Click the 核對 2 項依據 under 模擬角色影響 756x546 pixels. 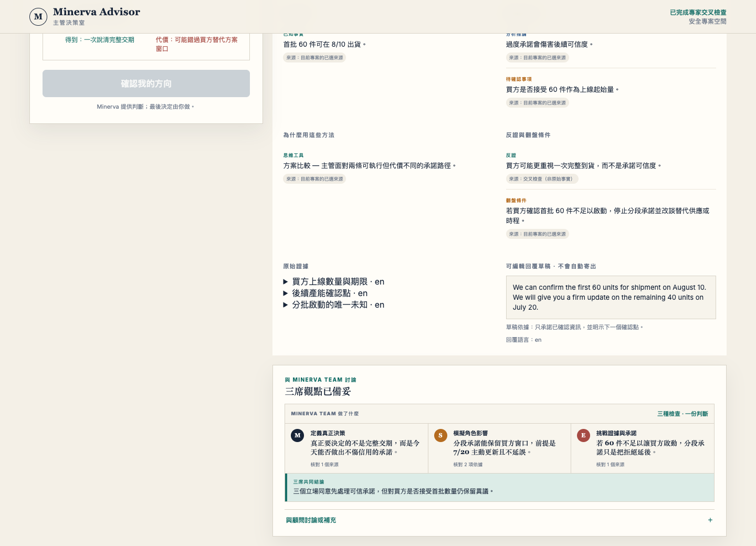click(468, 465)
